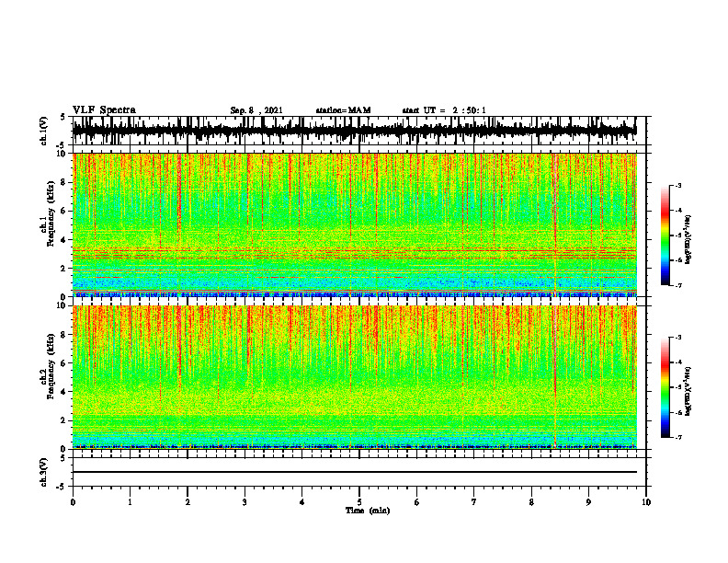Image resolution: width=728 pixels, height=563 pixels.
Task: Click the "-3" label on ch.2 colorbar
Action: coord(677,338)
